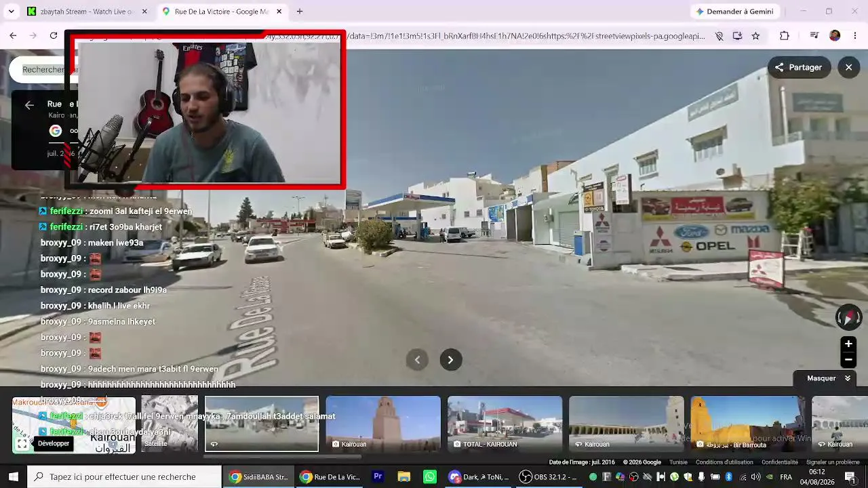Open Chrome three-dot menu
The height and width of the screenshot is (488, 868).
pos(855,36)
